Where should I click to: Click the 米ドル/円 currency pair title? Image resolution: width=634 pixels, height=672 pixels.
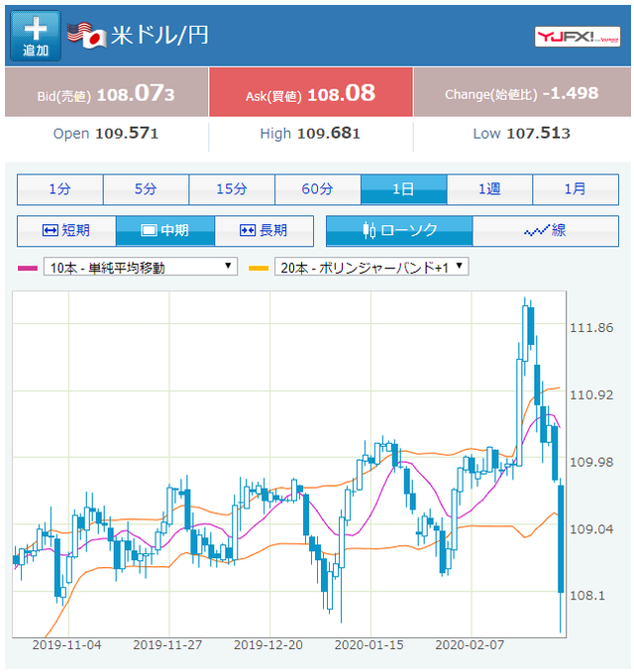[x=159, y=35]
